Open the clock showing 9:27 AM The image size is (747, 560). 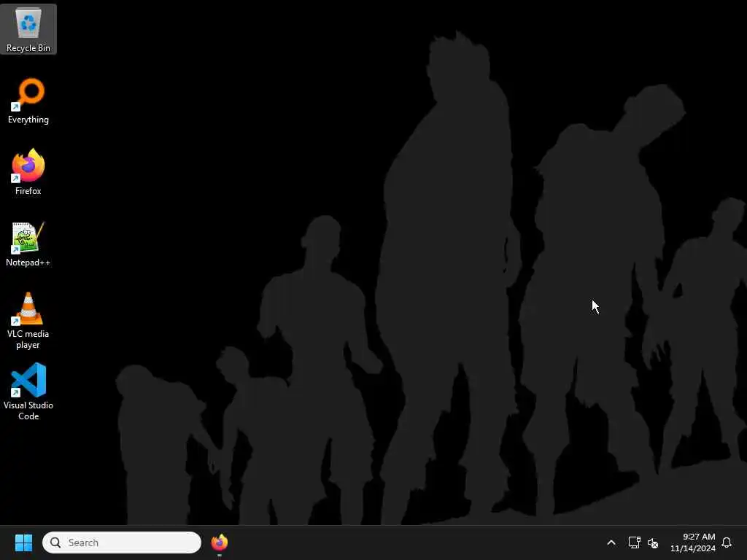[693, 542]
